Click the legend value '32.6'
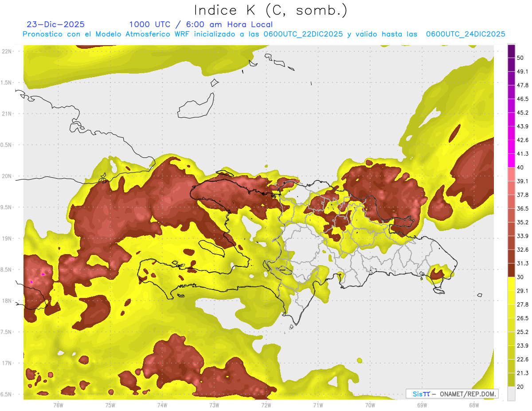The width and height of the screenshot is (532, 411). click(x=522, y=250)
